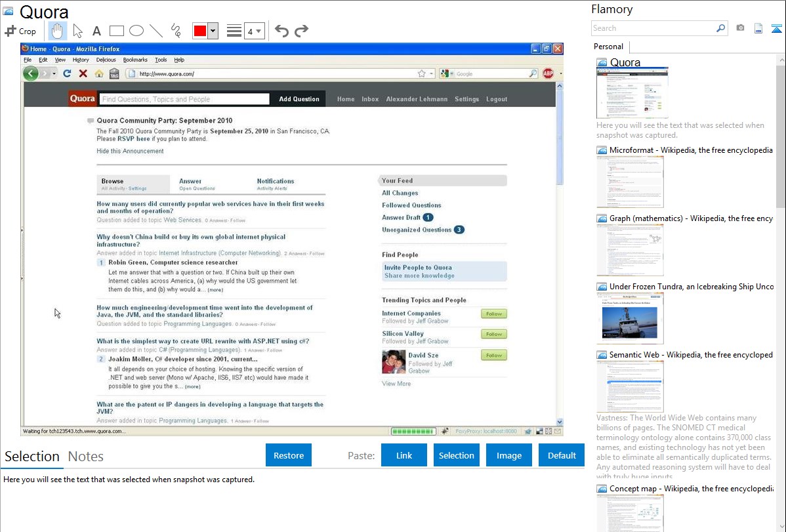Pick the rectangle drawing tool
Viewport: 786px width, 532px height.
tap(116, 31)
